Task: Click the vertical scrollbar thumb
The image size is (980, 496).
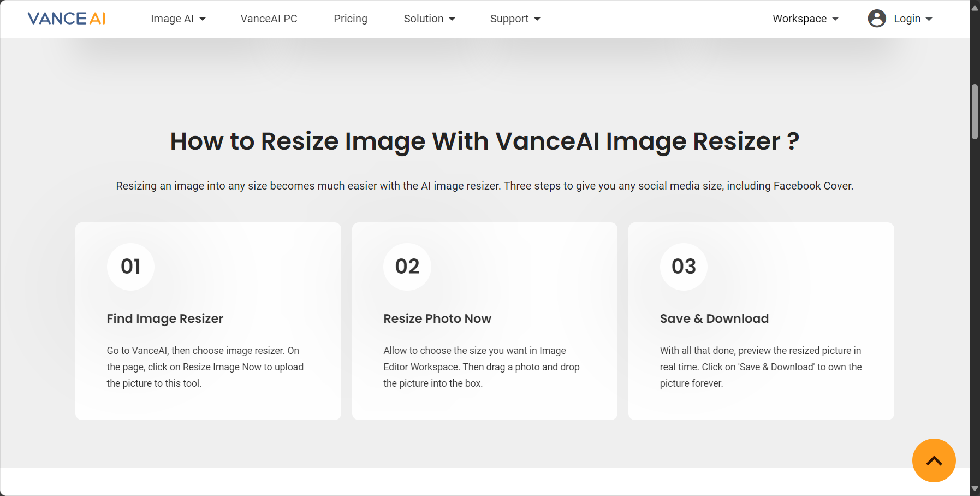Action: pos(975,112)
